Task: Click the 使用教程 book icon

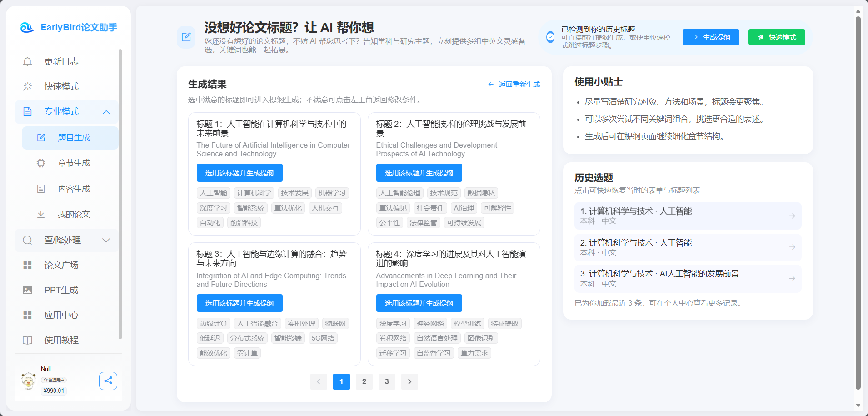Action: 27,340
